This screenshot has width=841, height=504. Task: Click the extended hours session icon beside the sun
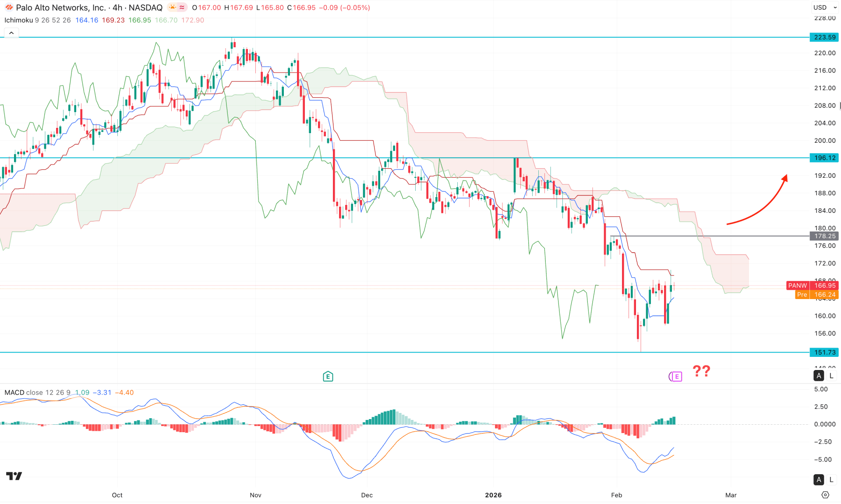(181, 7)
